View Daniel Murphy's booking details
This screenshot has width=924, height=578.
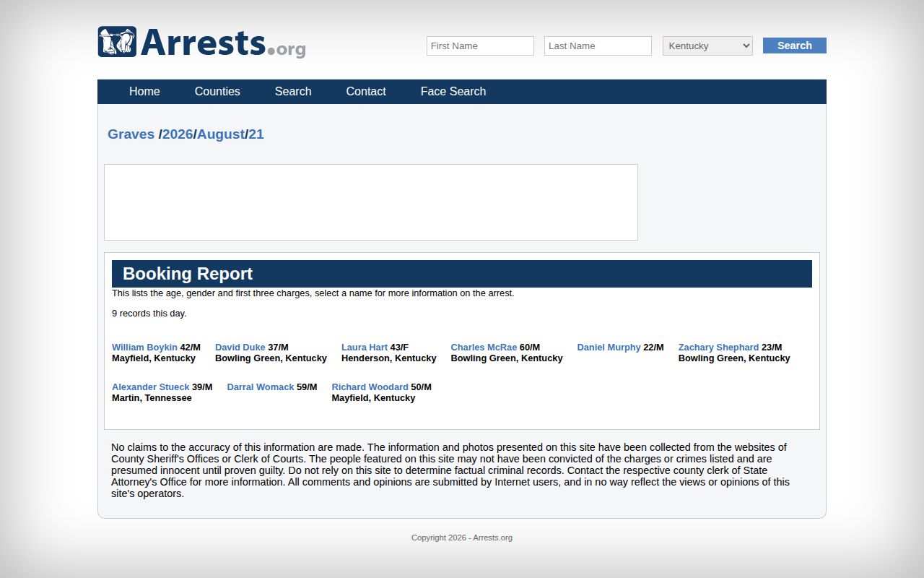coord(609,348)
